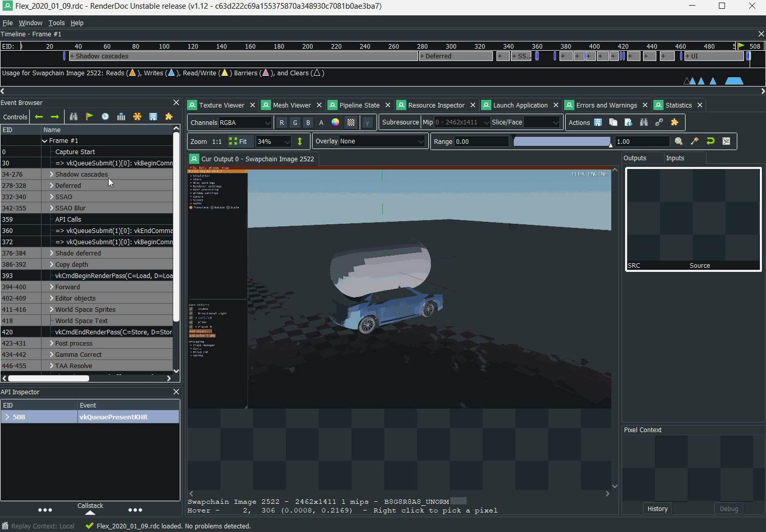Open the Overlay None dropdown
This screenshot has width=766, height=532.
pyautogui.click(x=382, y=141)
